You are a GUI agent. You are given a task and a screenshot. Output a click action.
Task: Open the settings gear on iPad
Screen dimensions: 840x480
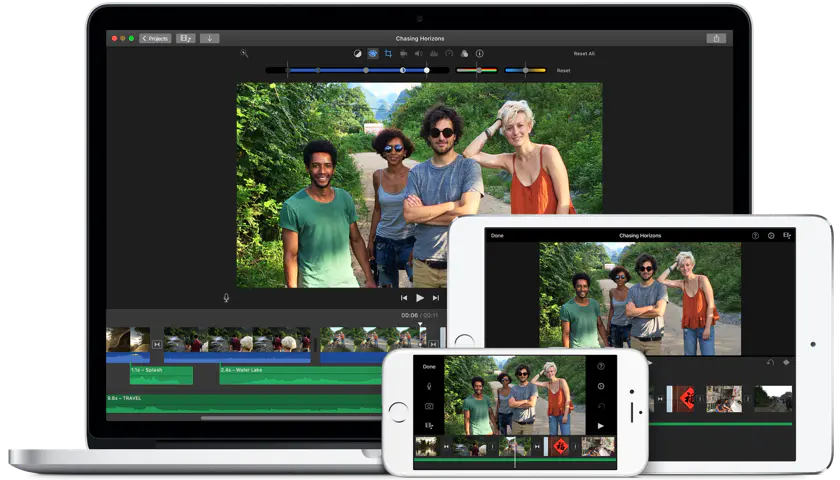tap(771, 236)
